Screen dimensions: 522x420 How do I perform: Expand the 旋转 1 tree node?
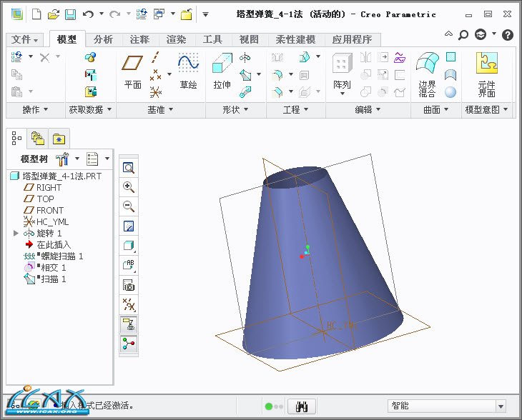(16, 233)
